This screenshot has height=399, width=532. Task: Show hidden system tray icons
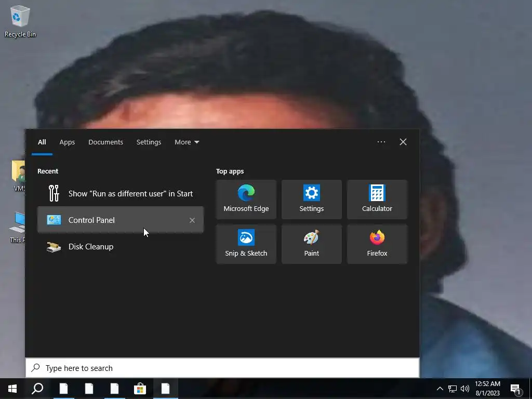point(440,389)
